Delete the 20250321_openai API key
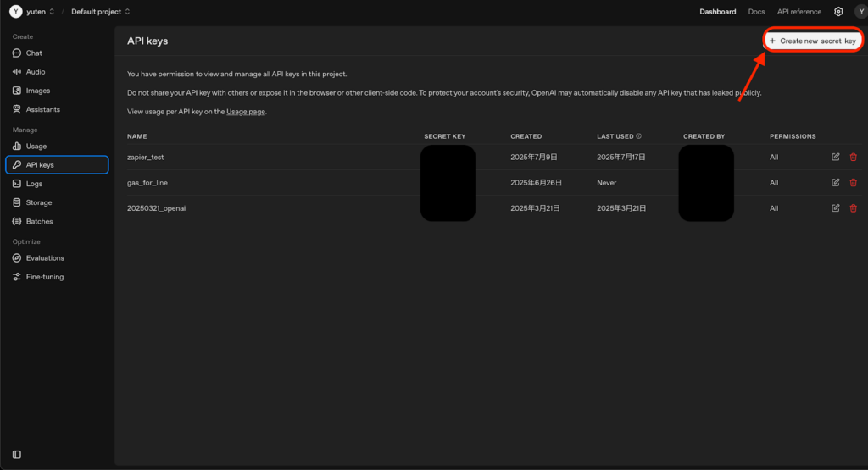Image resolution: width=868 pixels, height=470 pixels. pos(853,208)
